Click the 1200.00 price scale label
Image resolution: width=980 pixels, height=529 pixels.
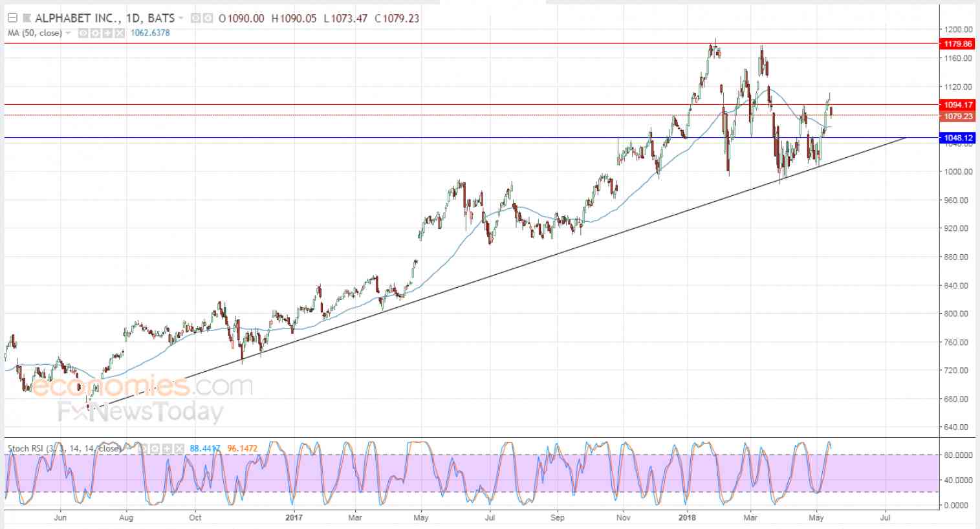point(958,29)
